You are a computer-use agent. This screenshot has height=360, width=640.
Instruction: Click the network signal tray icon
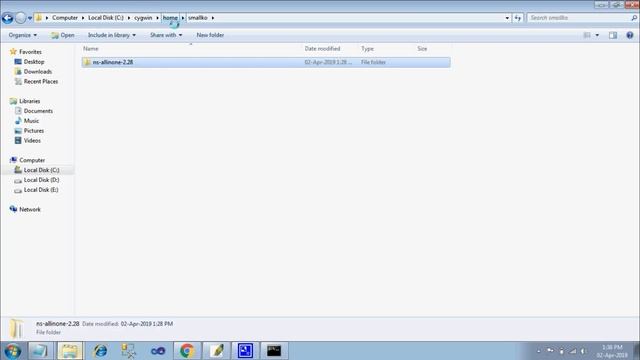(573, 351)
